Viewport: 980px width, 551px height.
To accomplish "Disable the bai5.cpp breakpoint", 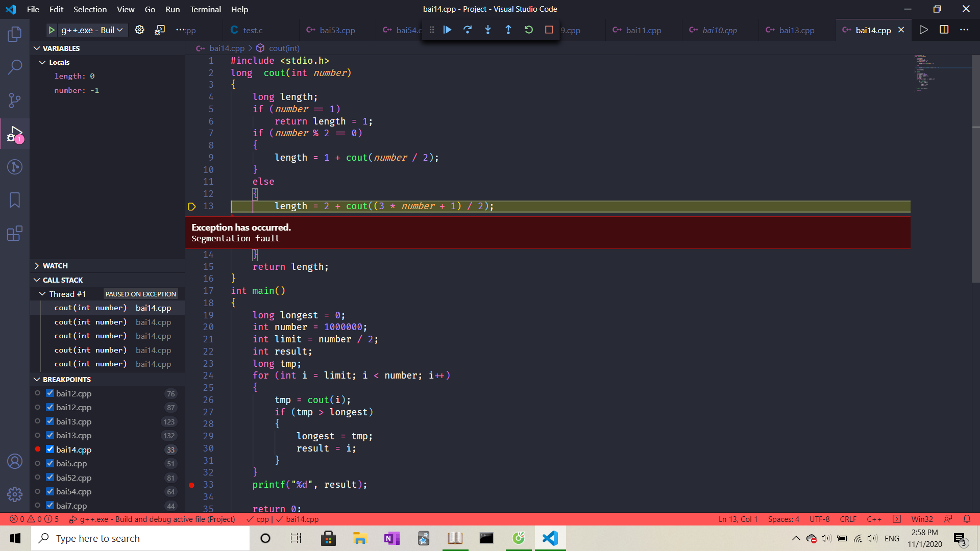I will 50,463.
